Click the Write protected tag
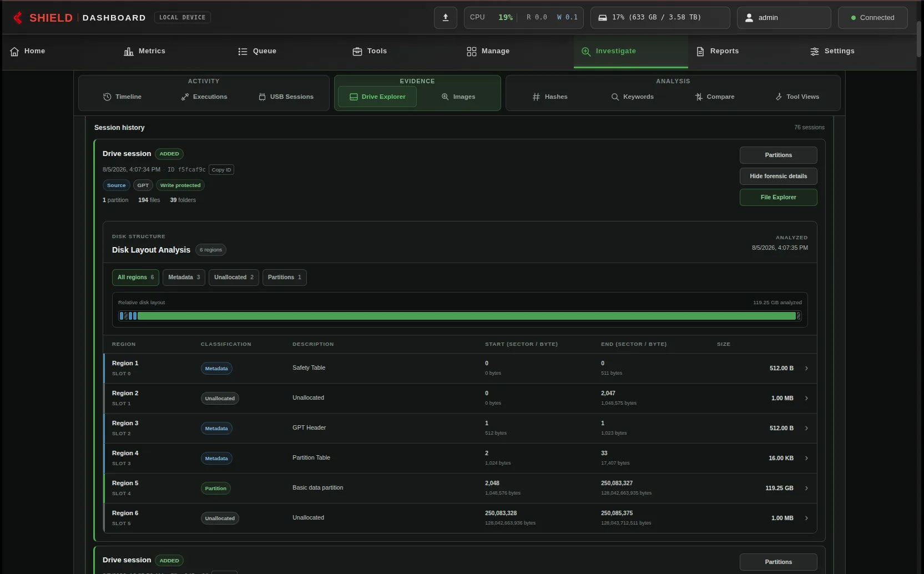This screenshot has width=924, height=574. 180,185
